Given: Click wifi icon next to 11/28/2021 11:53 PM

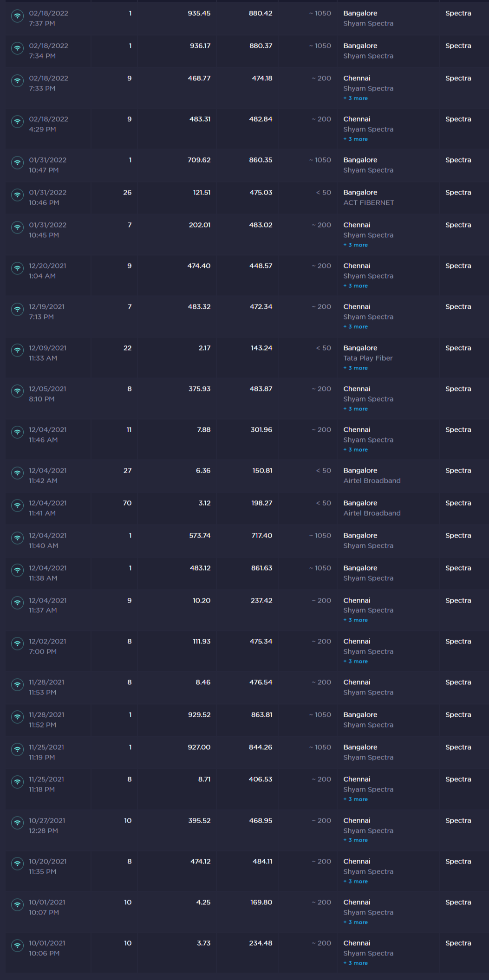Looking at the screenshot, I should 18,685.
